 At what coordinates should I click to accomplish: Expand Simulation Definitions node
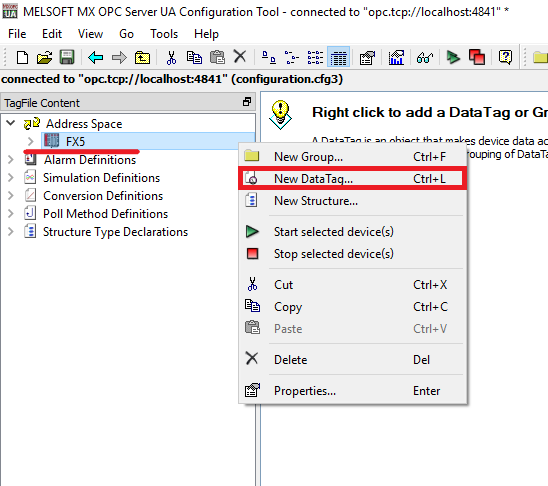[x=11, y=177]
